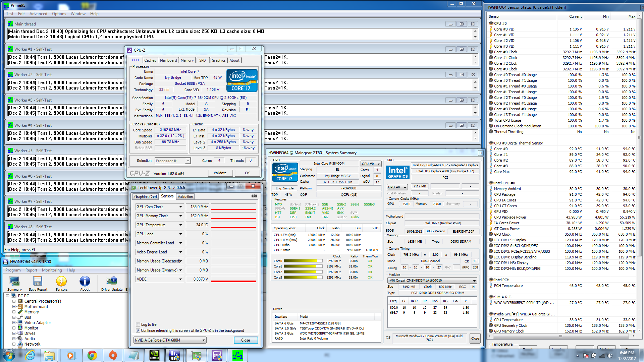This screenshot has width=644, height=362.
Task: Open Processor #1 selection dropdown in CPU-Z
Action: (173, 161)
